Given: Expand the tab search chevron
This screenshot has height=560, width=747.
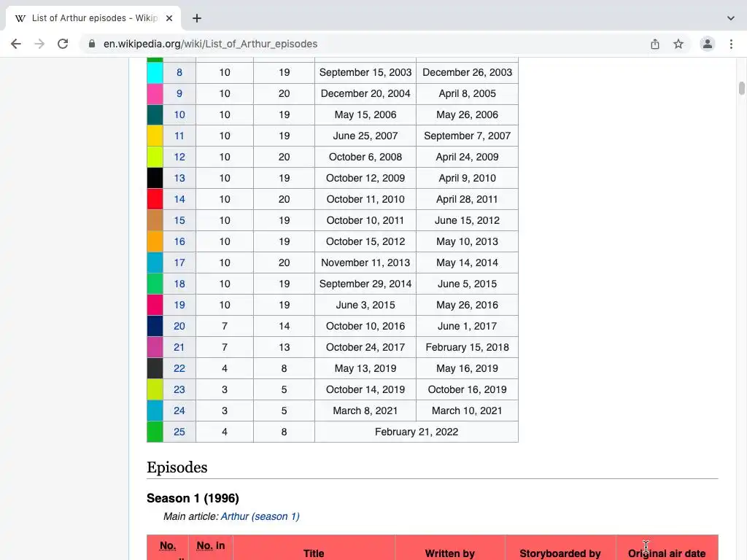Looking at the screenshot, I should coord(731,18).
